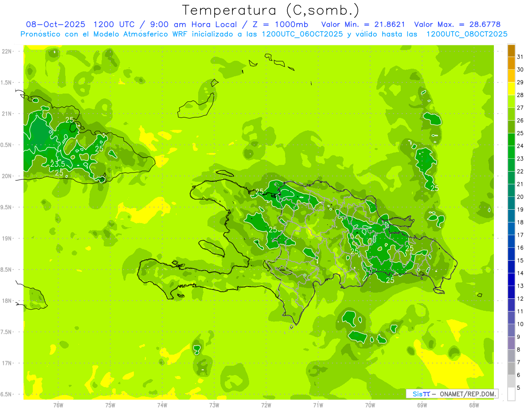
Task: Click the 31 value on the color scale
Action: coord(520,57)
